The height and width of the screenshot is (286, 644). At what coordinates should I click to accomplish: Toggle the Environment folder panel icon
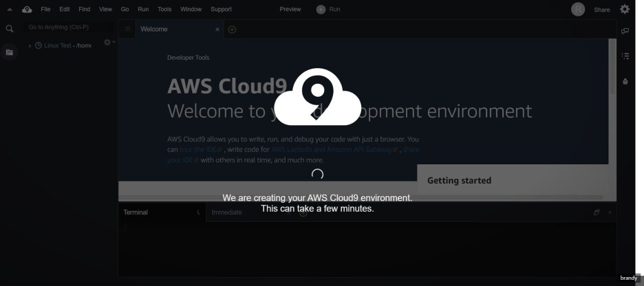pos(10,52)
